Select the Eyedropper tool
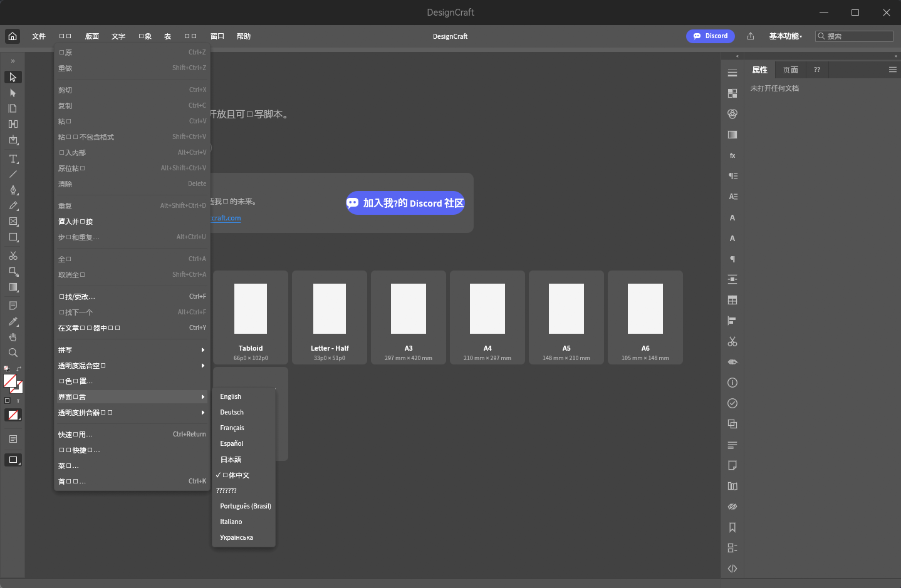901x588 pixels. 13,321
